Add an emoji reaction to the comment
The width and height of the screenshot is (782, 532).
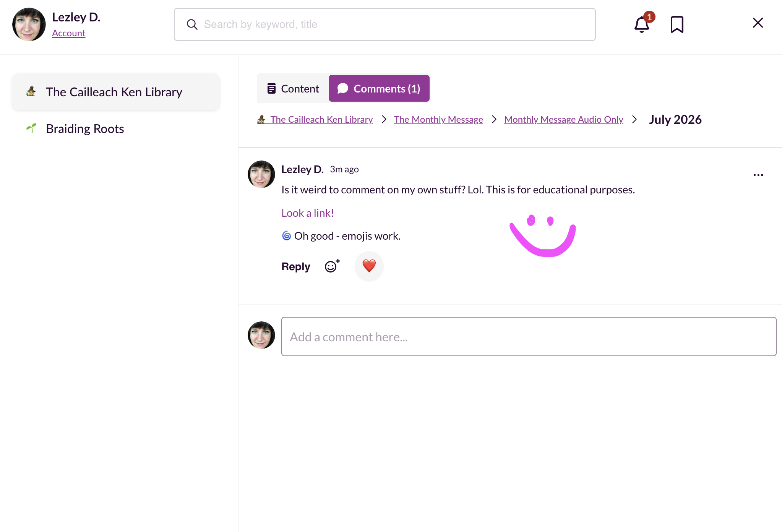point(332,266)
